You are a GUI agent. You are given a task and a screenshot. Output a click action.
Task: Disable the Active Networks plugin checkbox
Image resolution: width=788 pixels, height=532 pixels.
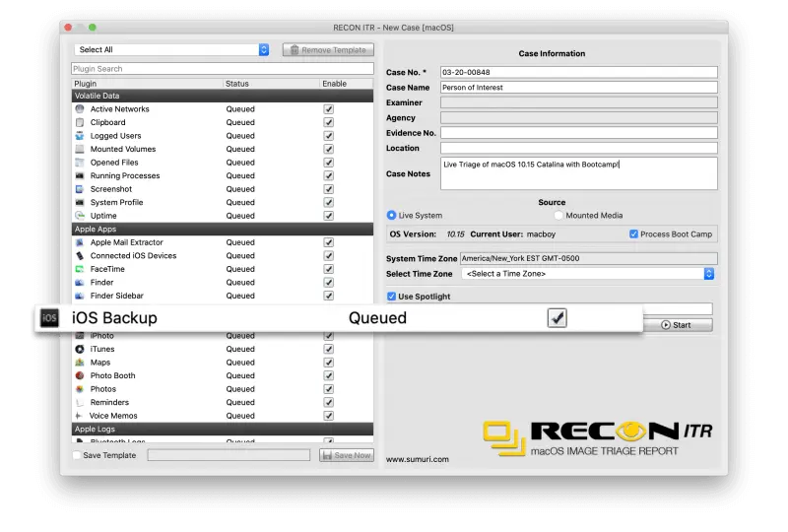(x=329, y=109)
